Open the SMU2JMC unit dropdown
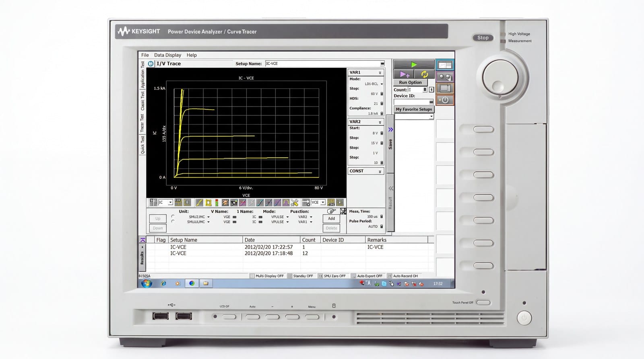This screenshot has height=359, width=644. tap(208, 217)
